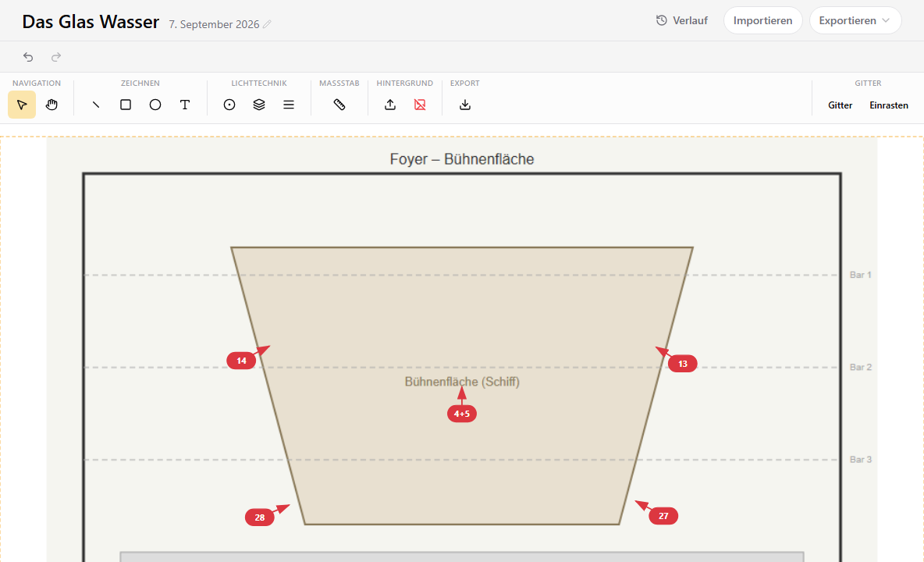Toggle the Gitter grid display
The image size is (924, 562).
[840, 105]
